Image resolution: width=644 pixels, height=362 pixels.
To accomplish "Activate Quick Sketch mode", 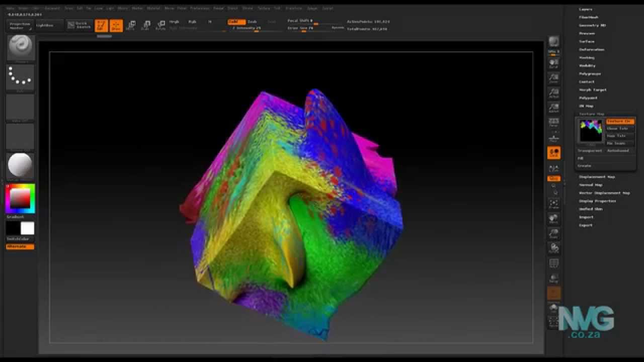I will click(79, 26).
